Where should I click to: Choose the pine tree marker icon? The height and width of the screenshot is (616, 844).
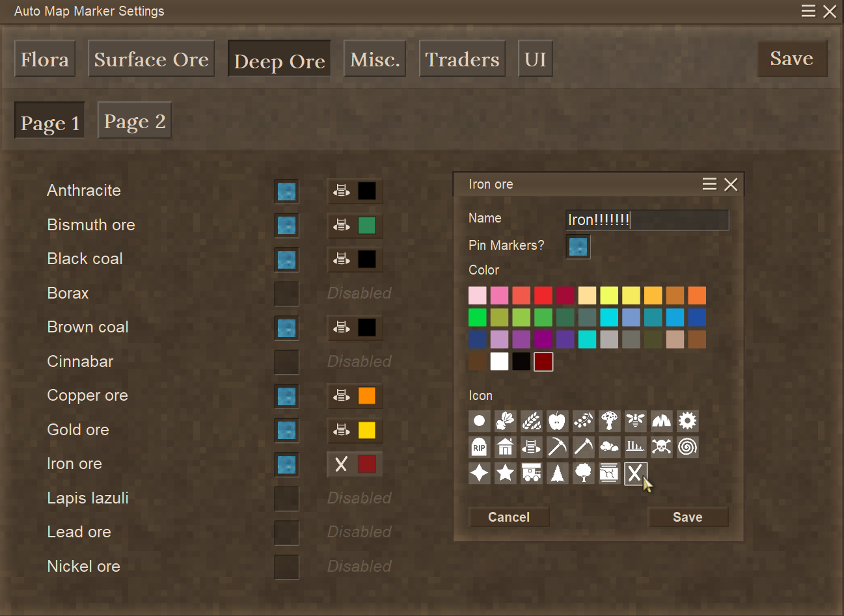[558, 473]
